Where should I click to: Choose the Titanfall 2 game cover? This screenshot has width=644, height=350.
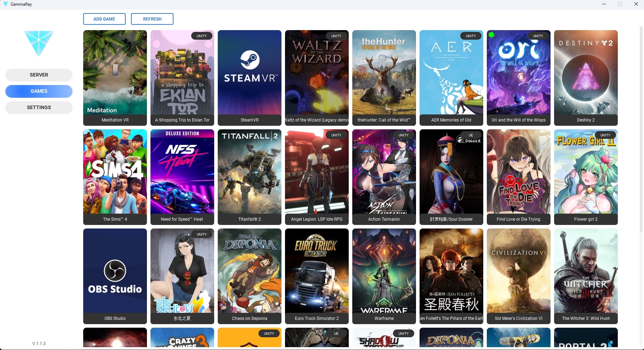(x=249, y=172)
